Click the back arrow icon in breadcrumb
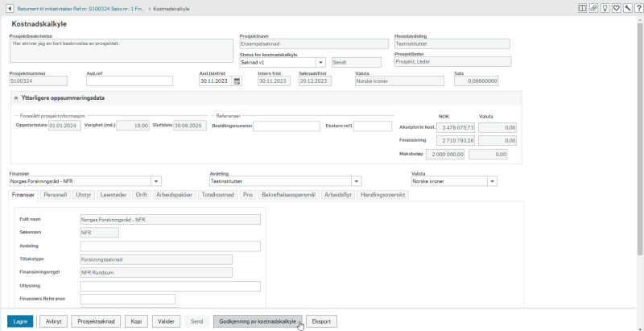644x331 pixels. click(x=10, y=9)
